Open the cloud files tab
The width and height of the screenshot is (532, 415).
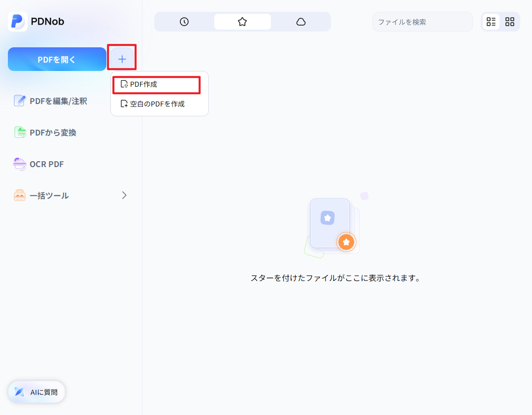[300, 22]
